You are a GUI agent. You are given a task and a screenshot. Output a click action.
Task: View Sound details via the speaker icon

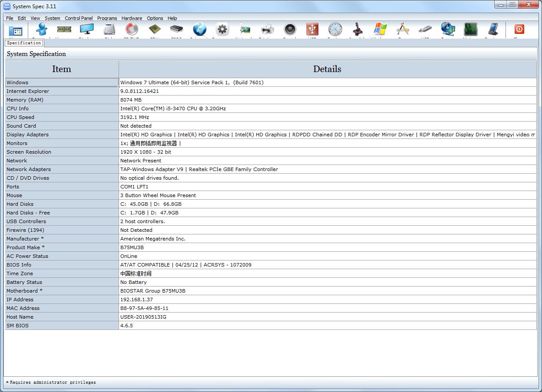coord(290,30)
